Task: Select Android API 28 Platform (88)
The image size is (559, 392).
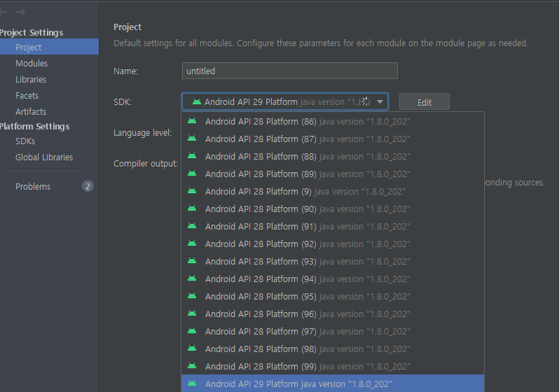Action: pos(333,156)
